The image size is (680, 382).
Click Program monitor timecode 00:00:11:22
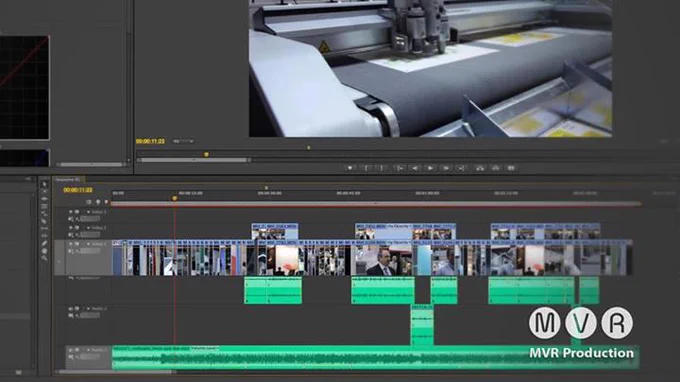pos(150,141)
